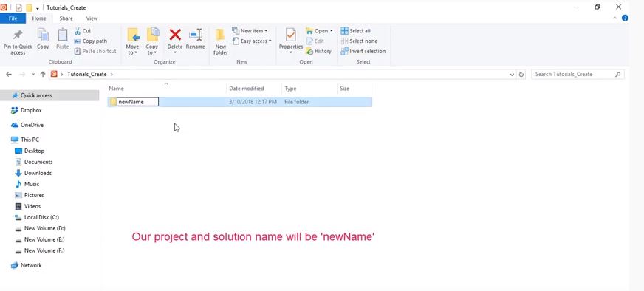Click the Edit ribbon button
Screen dimensions: 644x291
315,41
